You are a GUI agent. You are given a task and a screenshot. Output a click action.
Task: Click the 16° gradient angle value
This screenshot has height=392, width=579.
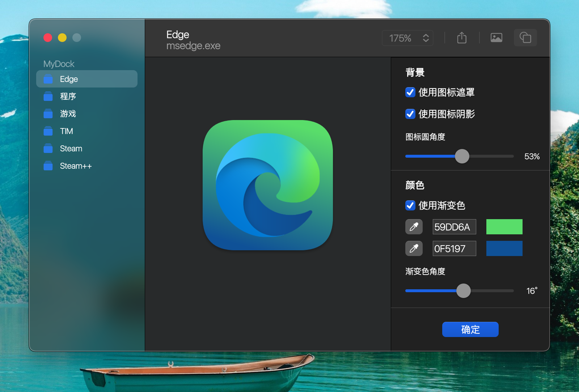532,291
